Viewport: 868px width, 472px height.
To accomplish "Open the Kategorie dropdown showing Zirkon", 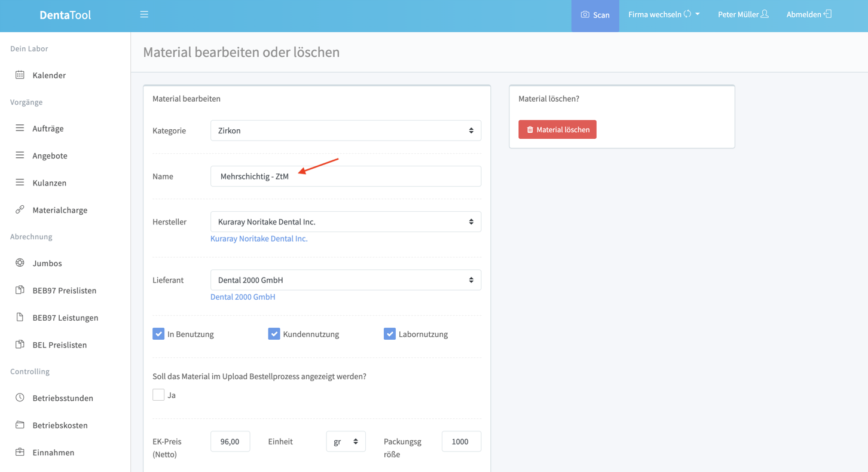I will [x=346, y=130].
